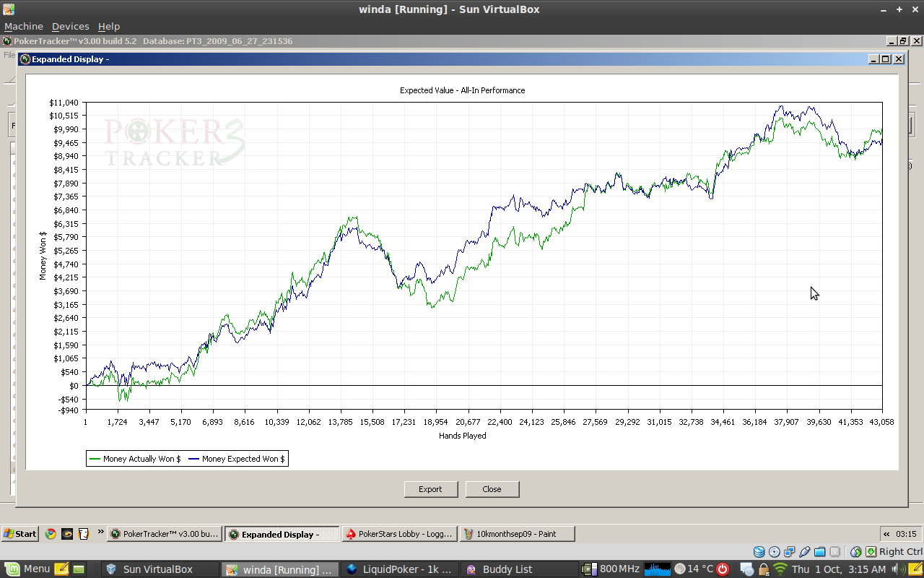Open the Machine menu
This screenshot has height=578, width=924.
tap(24, 26)
